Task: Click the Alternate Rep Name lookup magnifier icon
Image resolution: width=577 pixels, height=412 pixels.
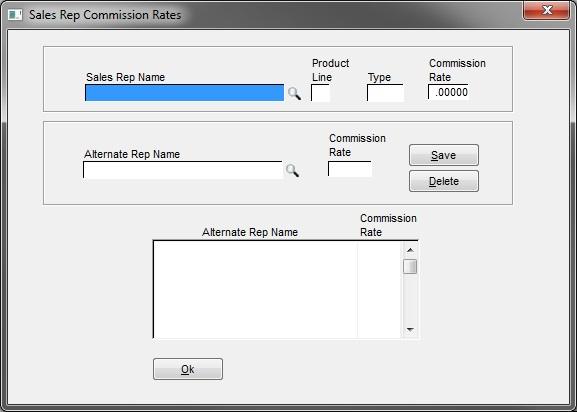Action: [x=292, y=170]
